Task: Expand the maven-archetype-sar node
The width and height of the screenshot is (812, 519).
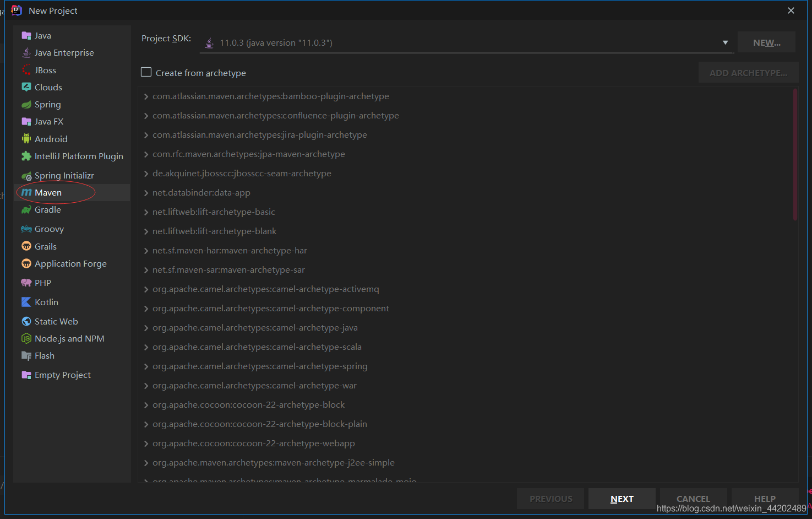Action: click(146, 270)
